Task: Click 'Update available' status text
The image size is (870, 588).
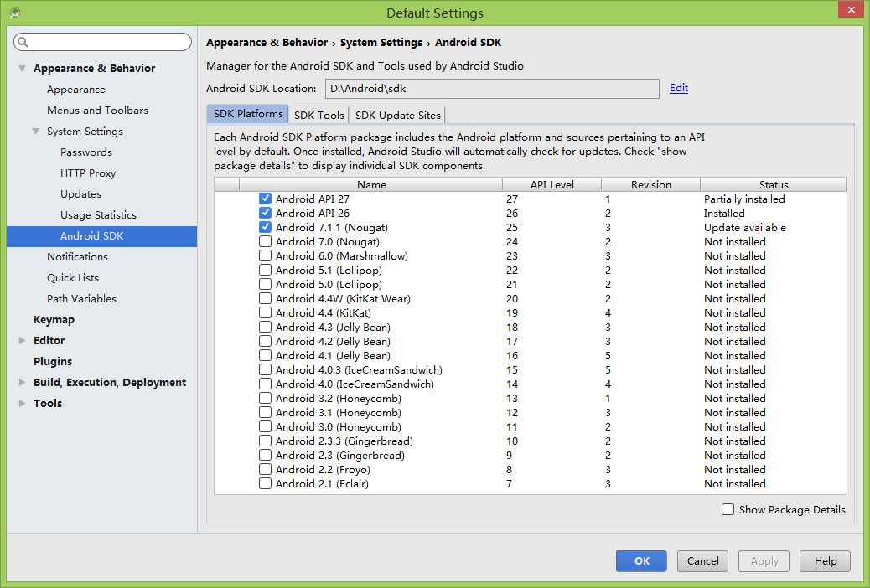Action: [x=744, y=228]
